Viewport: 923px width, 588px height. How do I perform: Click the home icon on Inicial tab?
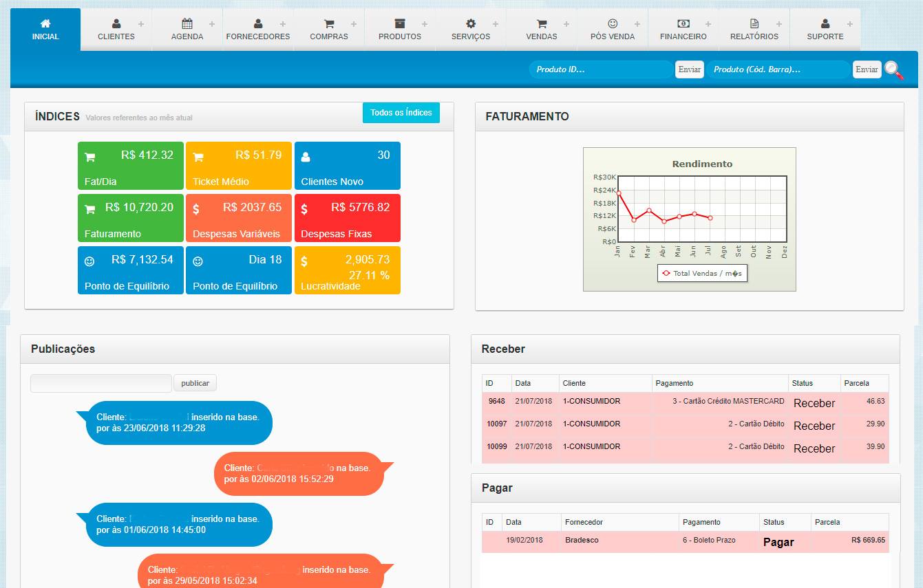45,23
